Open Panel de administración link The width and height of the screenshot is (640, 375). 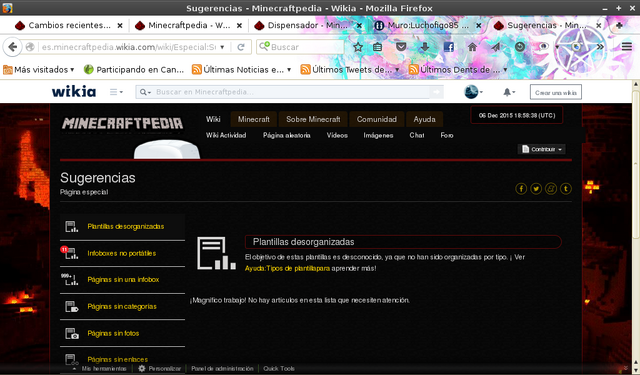click(222, 368)
